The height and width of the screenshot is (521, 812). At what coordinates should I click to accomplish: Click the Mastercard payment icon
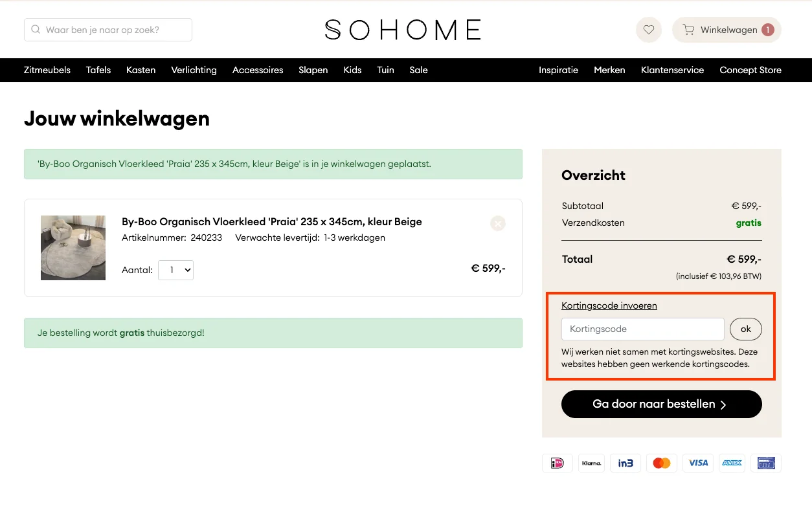click(661, 463)
